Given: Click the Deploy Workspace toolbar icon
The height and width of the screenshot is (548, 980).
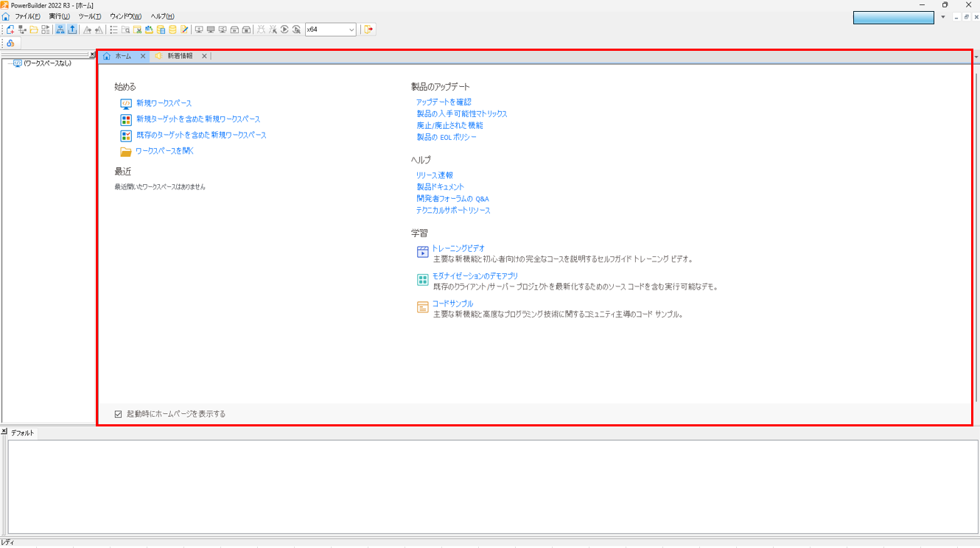Looking at the screenshot, I should (x=223, y=29).
